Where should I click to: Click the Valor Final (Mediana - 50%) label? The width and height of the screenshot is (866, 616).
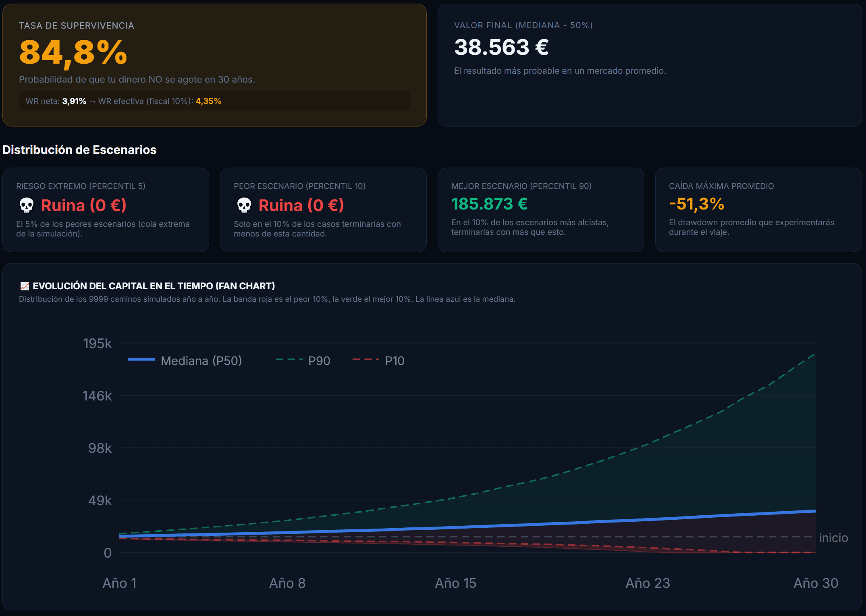pyautogui.click(x=523, y=25)
